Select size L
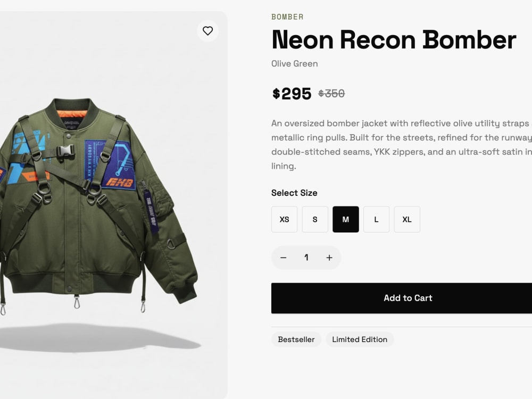Image resolution: width=532 pixels, height=399 pixels. 376,220
